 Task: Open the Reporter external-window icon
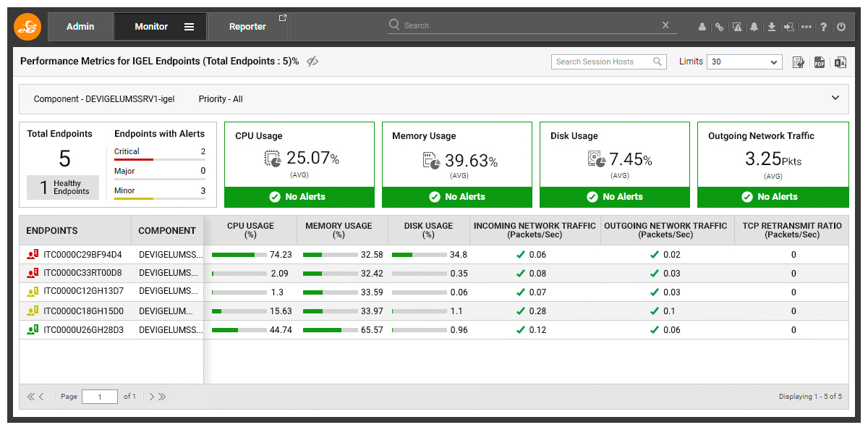(x=283, y=18)
